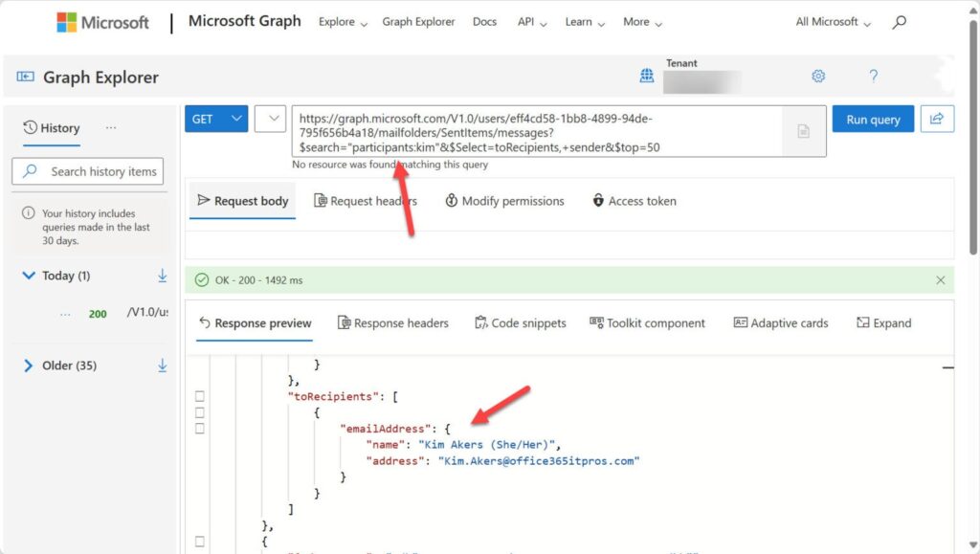Image resolution: width=980 pixels, height=554 pixels.
Task: Go to the Microsoft Graph home link
Action: (x=244, y=21)
